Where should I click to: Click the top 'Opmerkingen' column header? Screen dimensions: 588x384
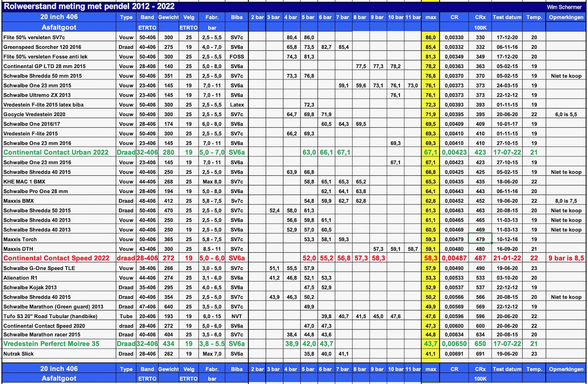click(x=566, y=17)
